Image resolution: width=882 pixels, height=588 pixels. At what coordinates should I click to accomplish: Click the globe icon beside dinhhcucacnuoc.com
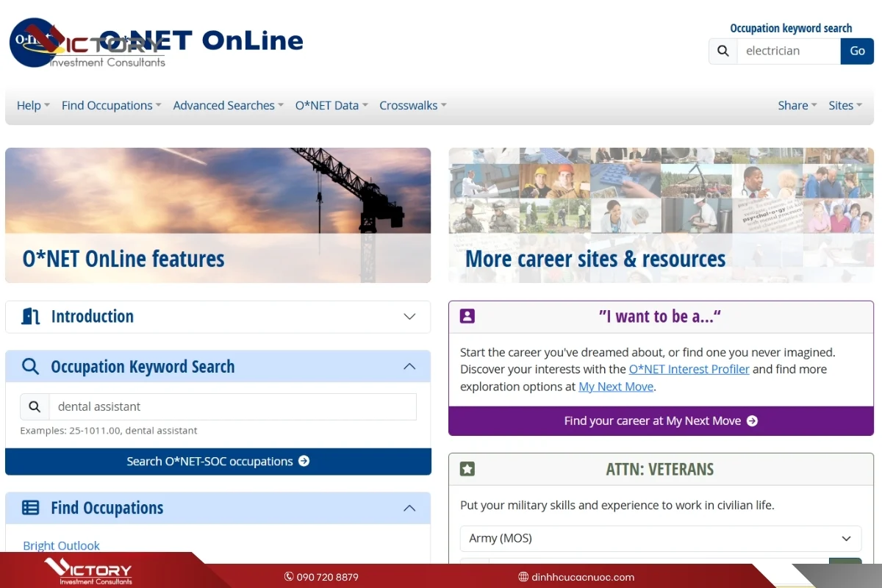tap(523, 577)
